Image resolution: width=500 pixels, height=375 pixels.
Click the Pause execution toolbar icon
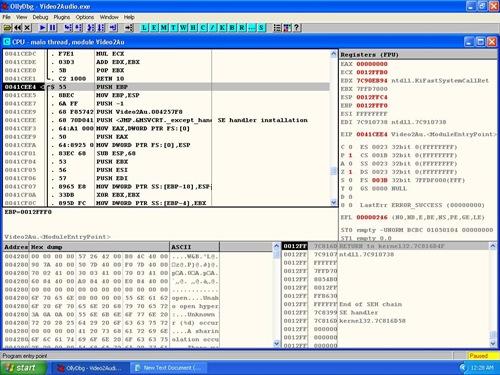pyautogui.click(x=53, y=28)
